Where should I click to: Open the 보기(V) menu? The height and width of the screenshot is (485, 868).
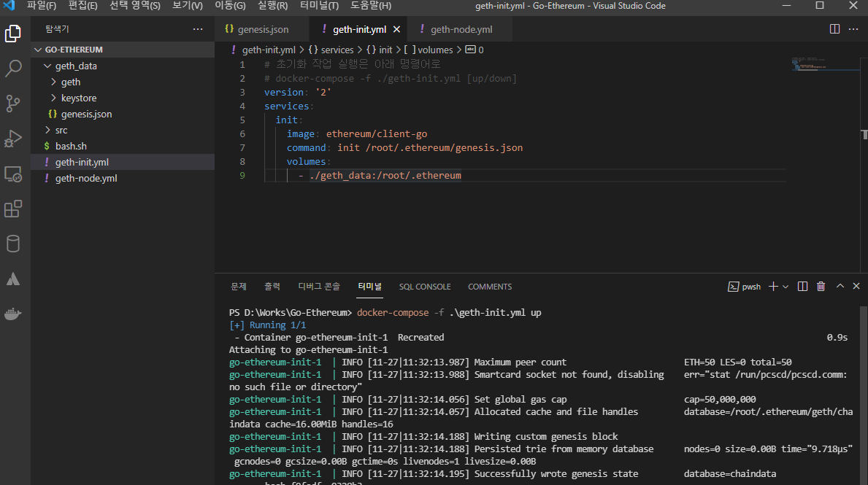coord(187,6)
